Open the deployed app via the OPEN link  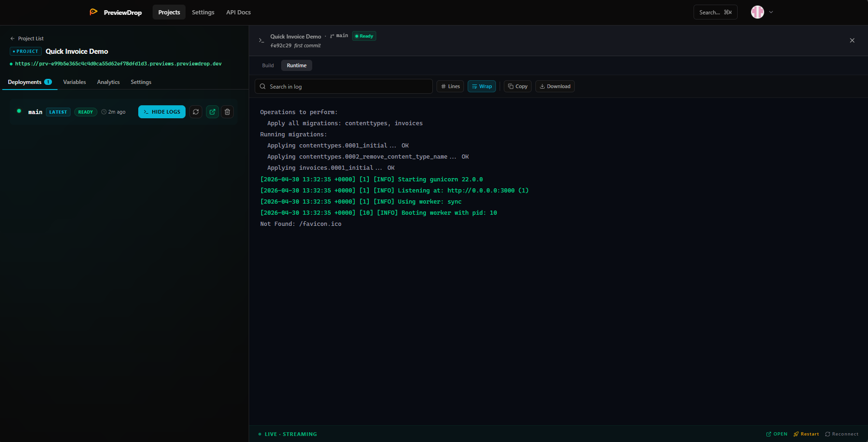coord(776,434)
